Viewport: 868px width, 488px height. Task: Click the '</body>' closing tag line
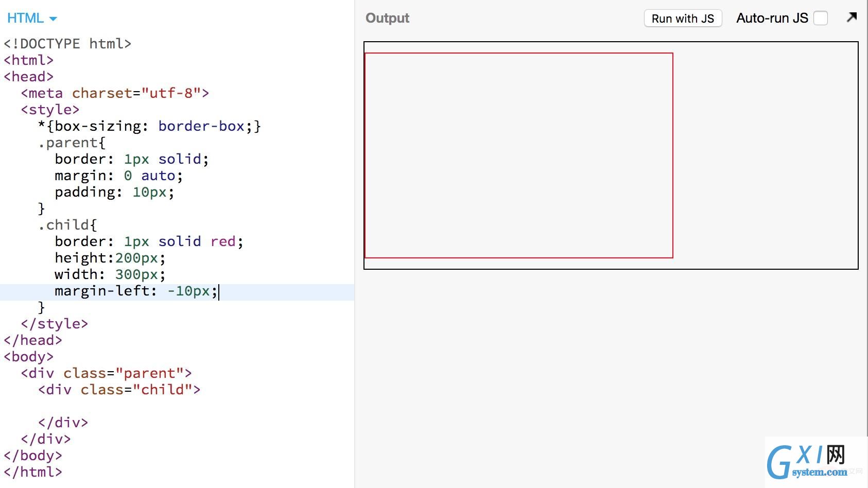point(33,456)
